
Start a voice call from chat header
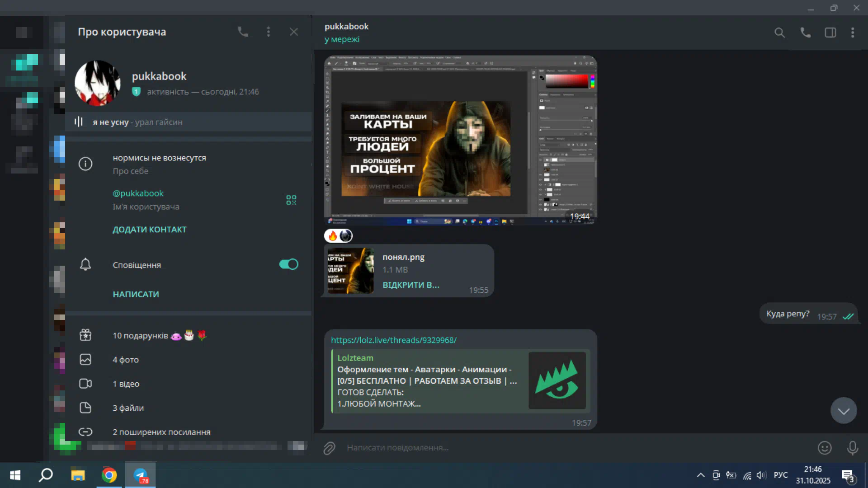(805, 33)
